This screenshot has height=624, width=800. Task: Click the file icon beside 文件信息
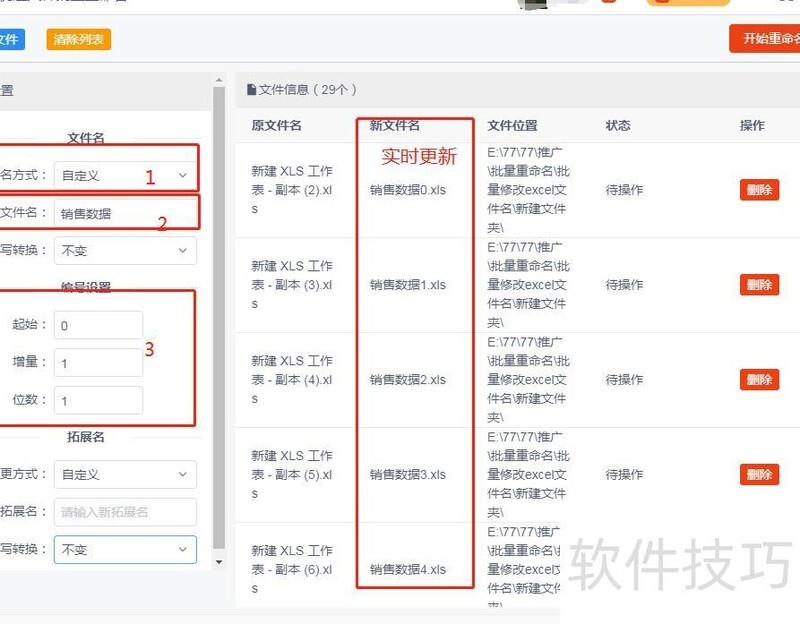252,90
